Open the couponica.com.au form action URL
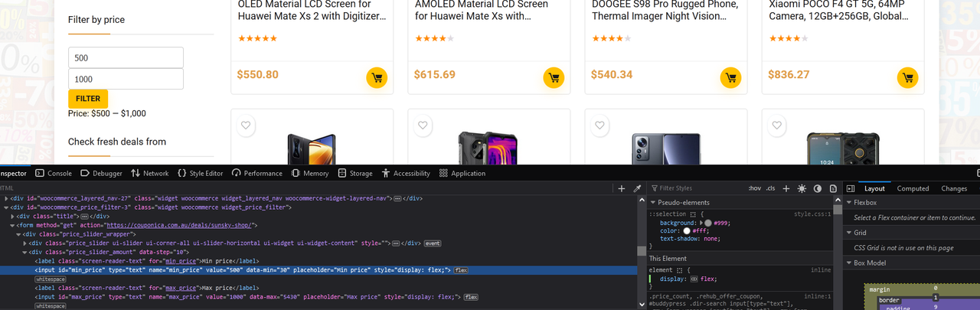The height and width of the screenshot is (310, 980). [x=179, y=226]
